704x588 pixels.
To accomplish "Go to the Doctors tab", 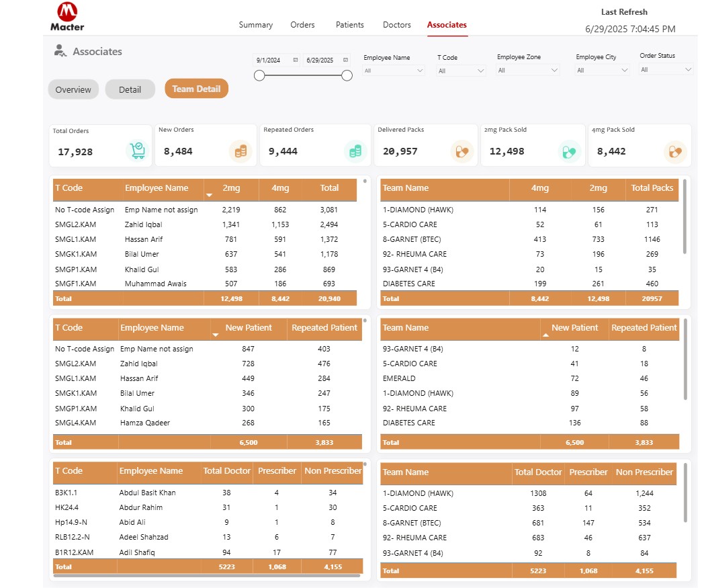I will (397, 25).
